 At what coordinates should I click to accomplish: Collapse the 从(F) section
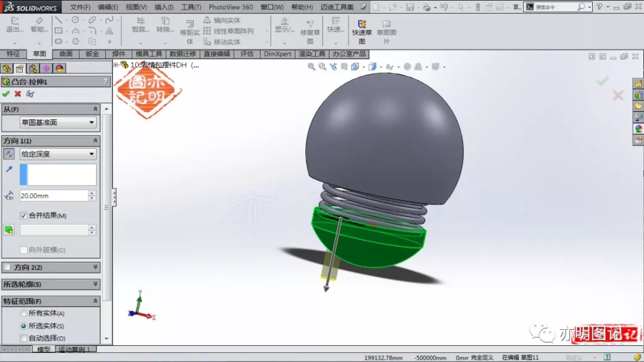coord(95,109)
